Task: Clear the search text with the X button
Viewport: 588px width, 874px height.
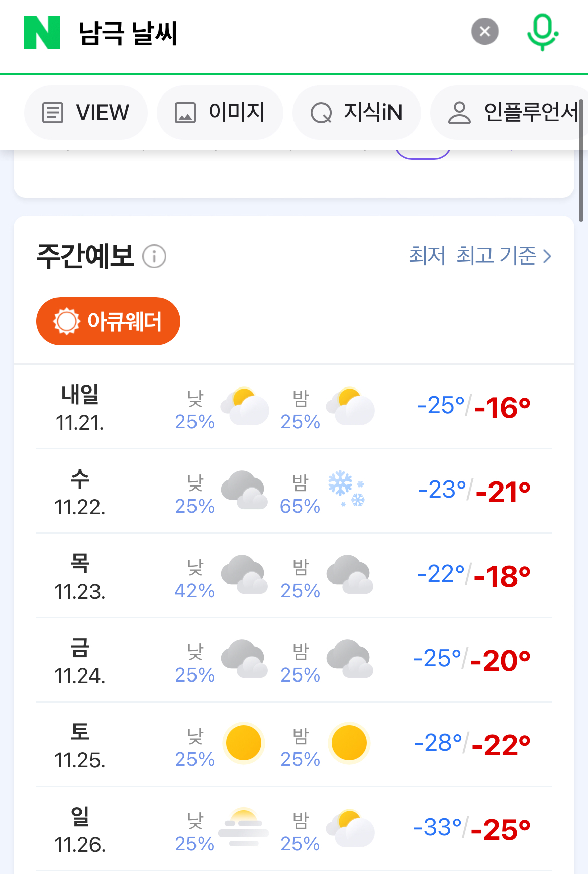Action: point(484,32)
